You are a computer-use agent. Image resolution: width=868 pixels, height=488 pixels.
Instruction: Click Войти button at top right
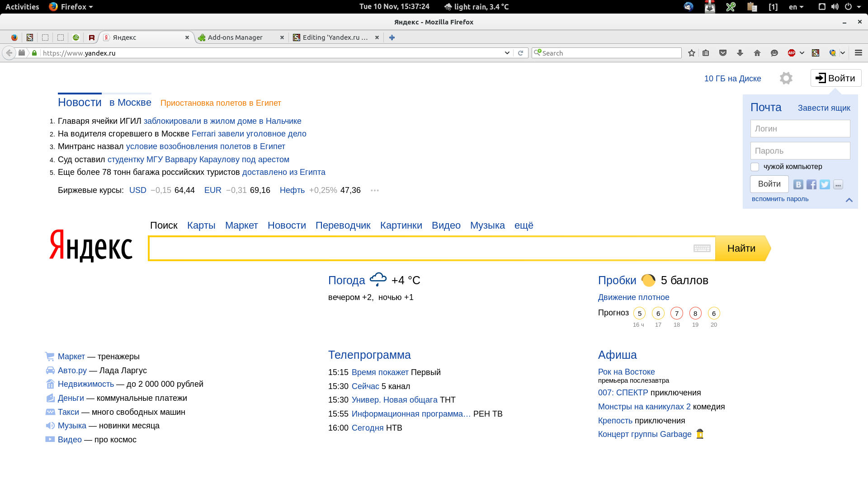click(x=836, y=78)
